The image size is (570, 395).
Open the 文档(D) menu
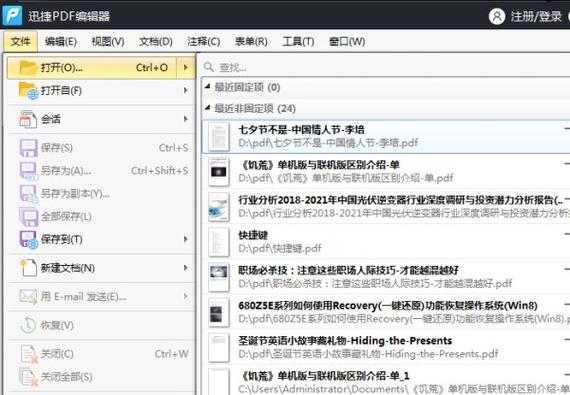click(x=156, y=41)
